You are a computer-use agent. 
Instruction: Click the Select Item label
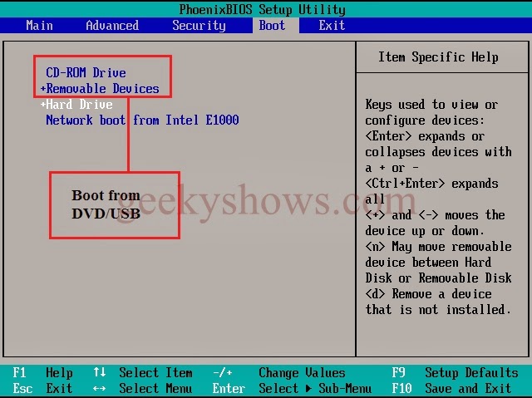(x=155, y=373)
